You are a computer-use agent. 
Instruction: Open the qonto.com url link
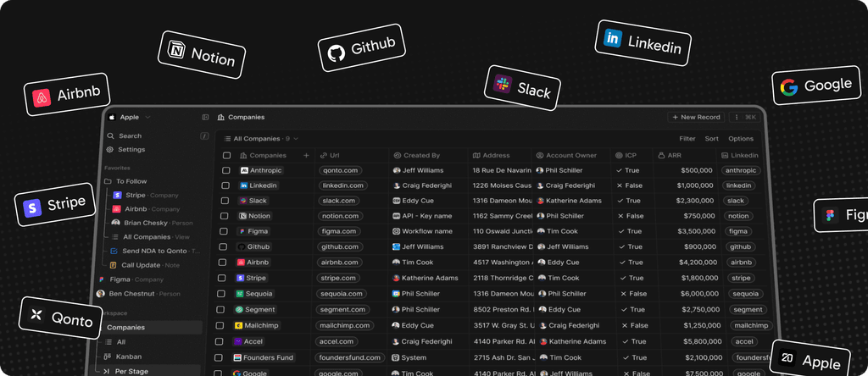tap(341, 170)
